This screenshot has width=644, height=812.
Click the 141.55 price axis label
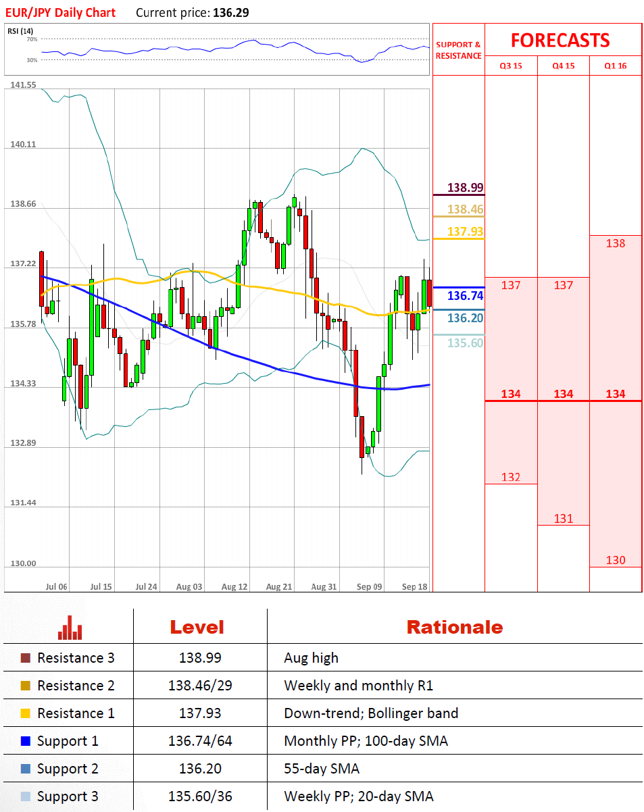[22, 85]
